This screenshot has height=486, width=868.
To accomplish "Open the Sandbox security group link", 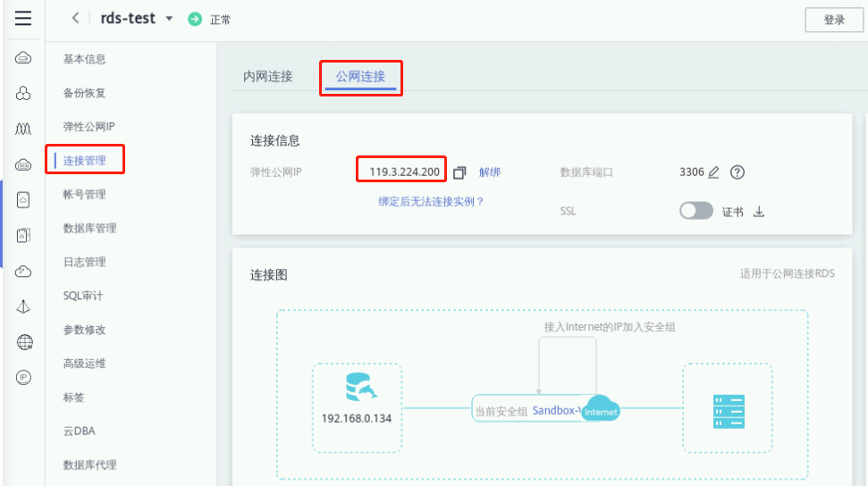I will pos(556,410).
